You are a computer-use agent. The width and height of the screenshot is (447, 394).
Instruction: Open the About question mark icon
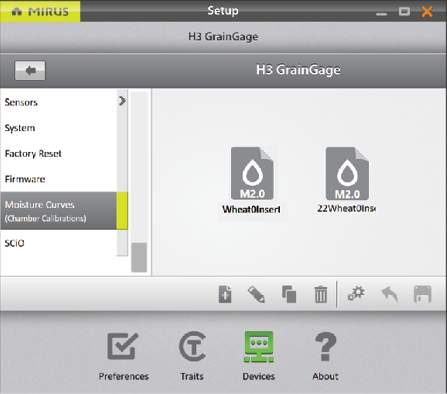pyautogui.click(x=325, y=356)
